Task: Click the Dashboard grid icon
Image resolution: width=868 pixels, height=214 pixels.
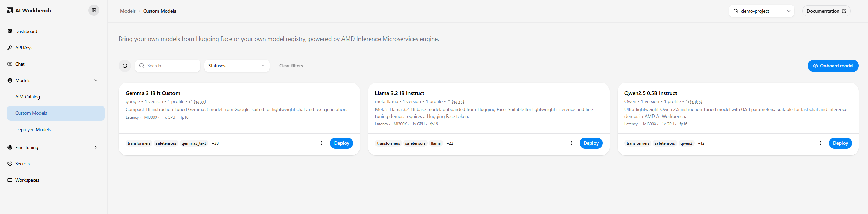Action: (x=10, y=31)
